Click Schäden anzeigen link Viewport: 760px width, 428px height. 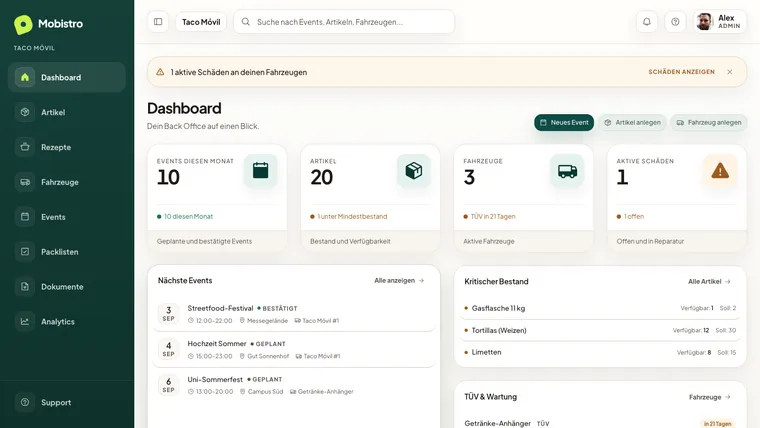point(681,72)
